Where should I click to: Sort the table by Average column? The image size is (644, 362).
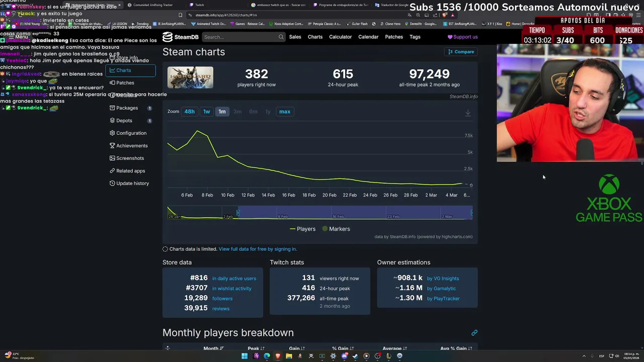[x=394, y=348]
